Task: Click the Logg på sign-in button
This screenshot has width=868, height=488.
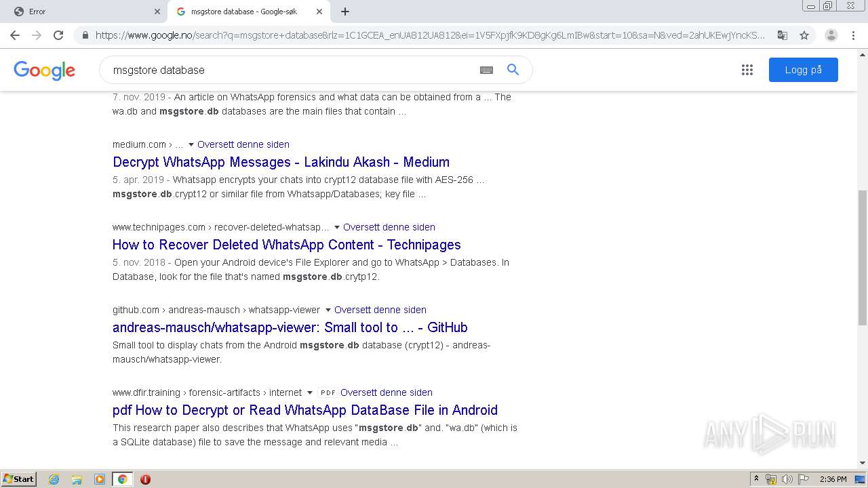Action: pos(804,70)
